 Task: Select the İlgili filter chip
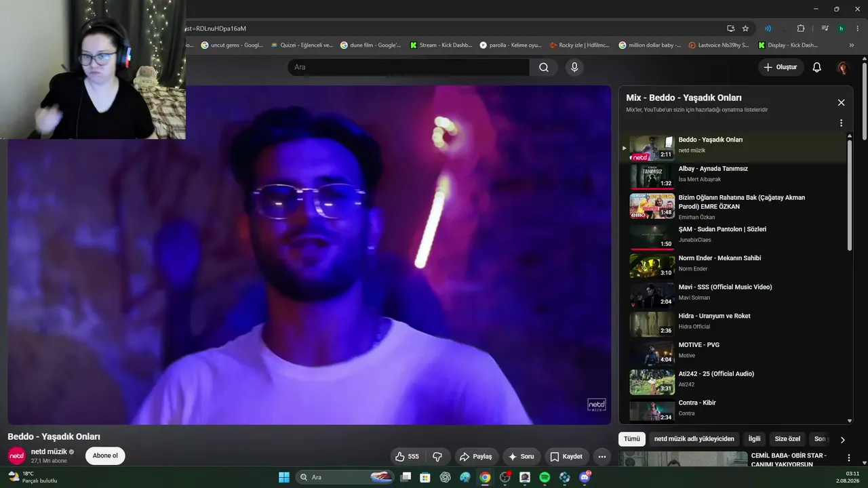point(754,439)
